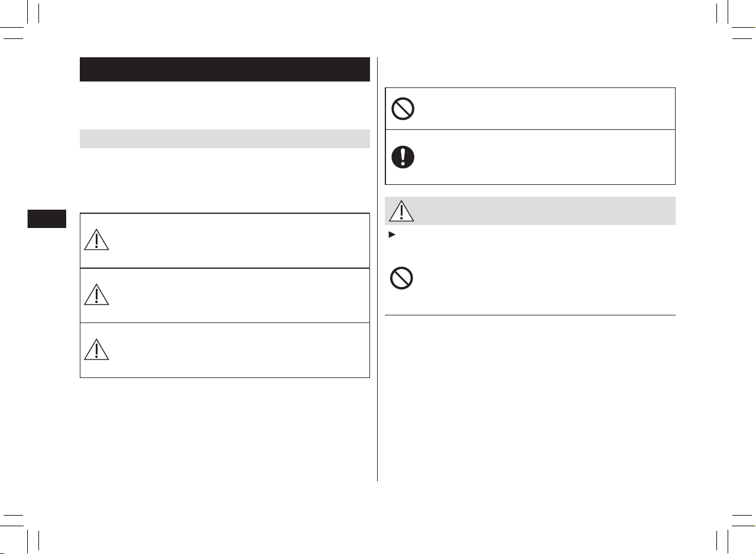Click the top warning triangle in left table

pos(96,239)
